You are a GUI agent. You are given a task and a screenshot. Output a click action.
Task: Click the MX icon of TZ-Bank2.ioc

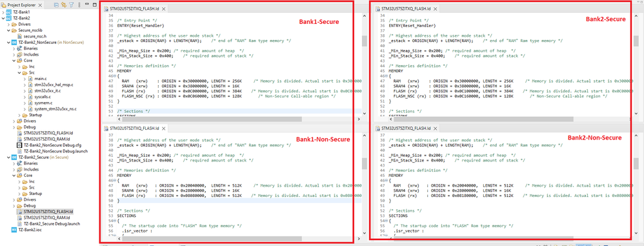[x=14, y=230]
